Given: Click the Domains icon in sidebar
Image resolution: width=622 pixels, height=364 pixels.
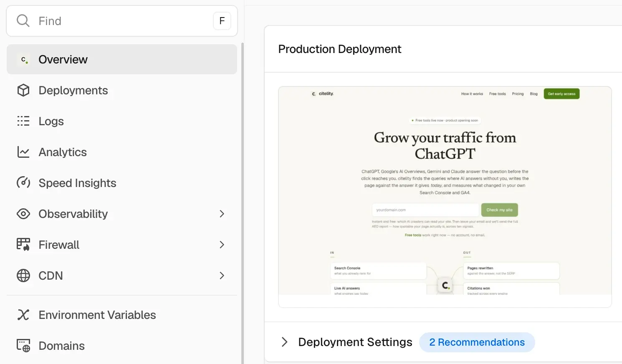Looking at the screenshot, I should (x=23, y=346).
